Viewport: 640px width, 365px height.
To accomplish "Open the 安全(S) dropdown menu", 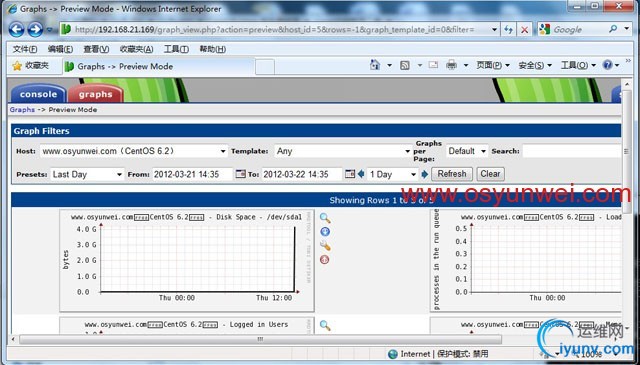I will [535, 65].
